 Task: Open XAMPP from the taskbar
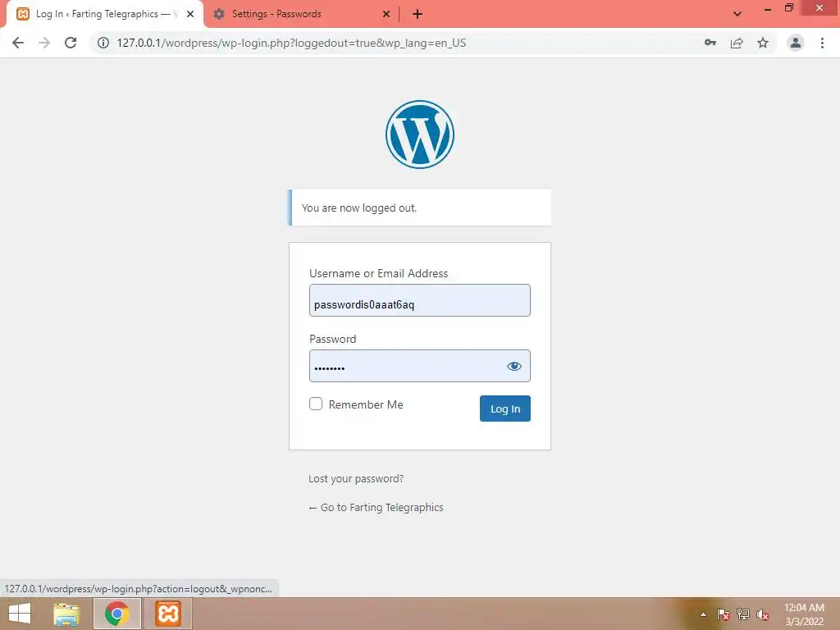tap(167, 614)
